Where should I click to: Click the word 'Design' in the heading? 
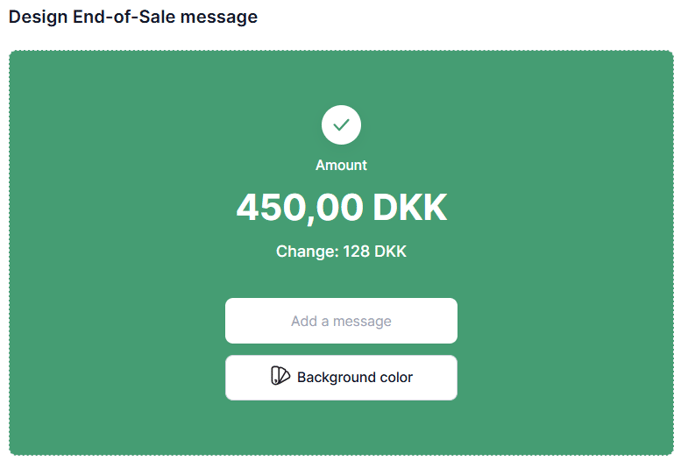tap(38, 17)
